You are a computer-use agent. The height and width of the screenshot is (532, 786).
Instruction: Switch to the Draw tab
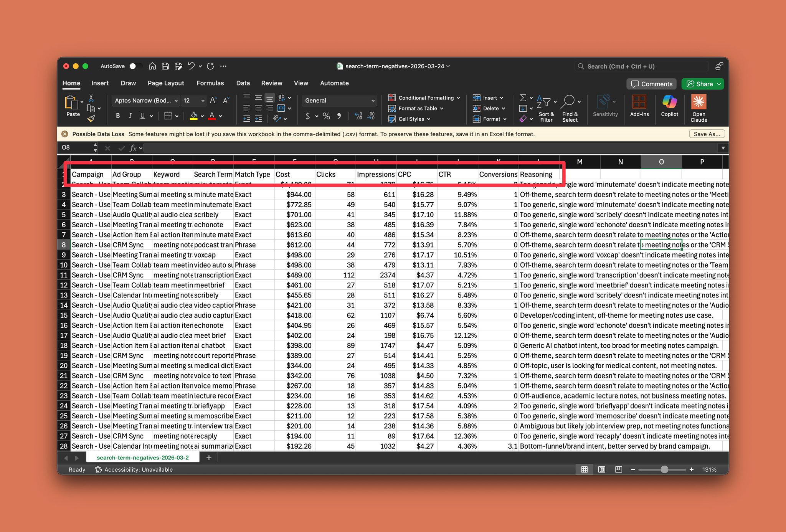pyautogui.click(x=128, y=83)
